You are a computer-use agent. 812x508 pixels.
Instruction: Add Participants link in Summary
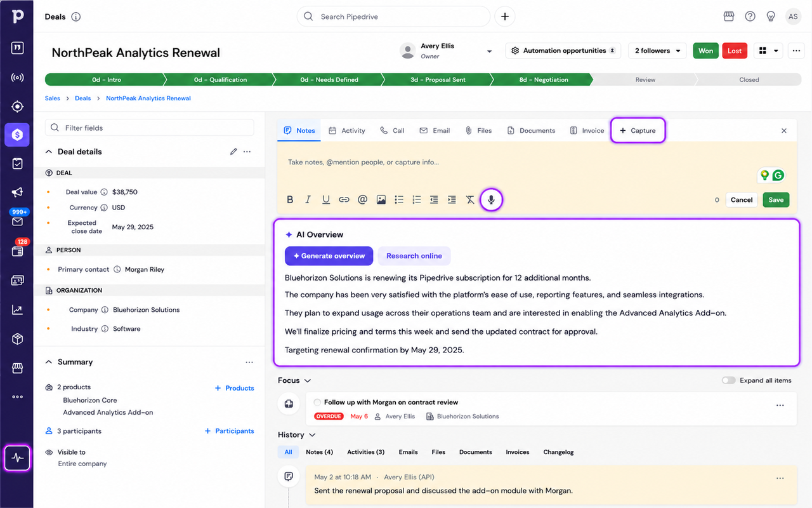point(229,431)
